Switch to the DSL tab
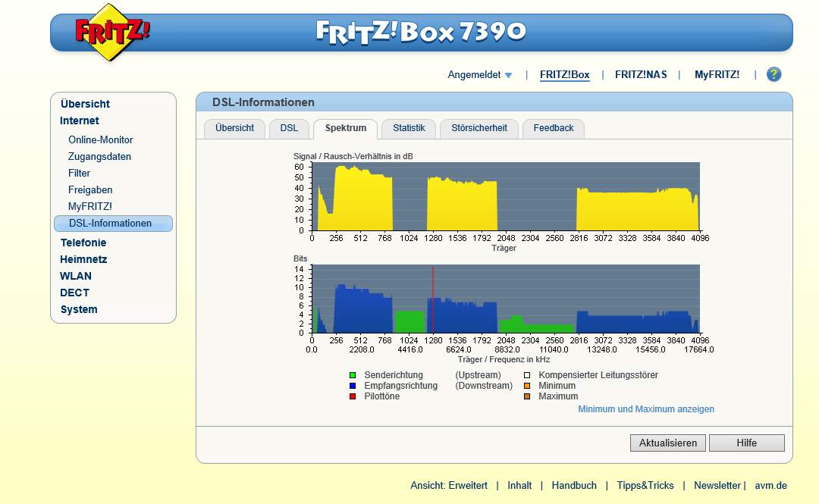Image resolution: width=819 pixels, height=504 pixels. pos(289,129)
